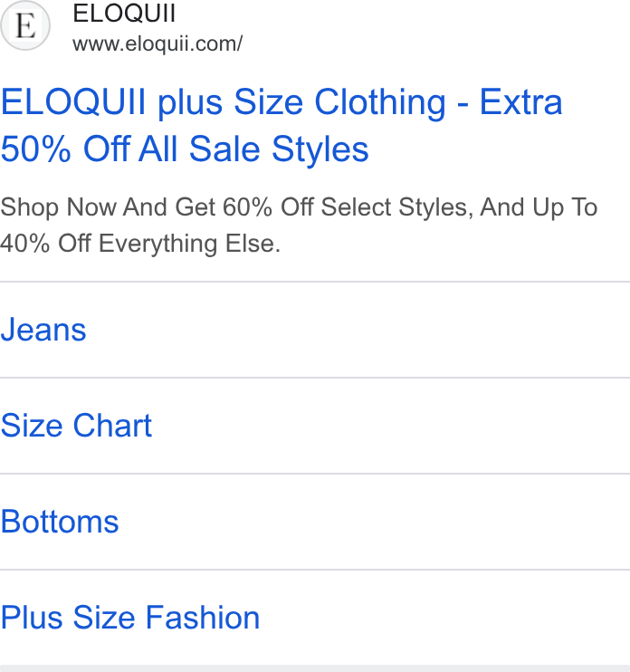Click the '40% Off Everything Else.' text
This screenshot has height=672, width=630.
pos(140,244)
